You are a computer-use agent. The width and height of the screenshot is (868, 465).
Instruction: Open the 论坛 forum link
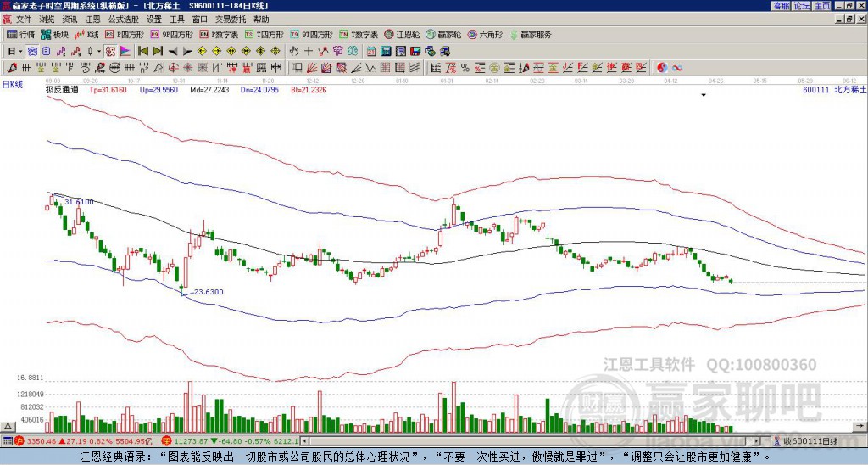pos(801,6)
